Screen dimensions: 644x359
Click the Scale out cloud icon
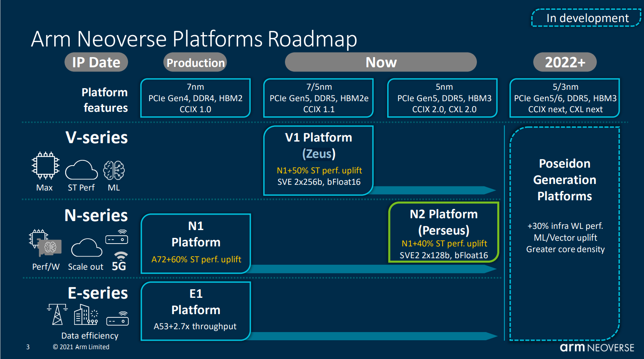[86, 247]
